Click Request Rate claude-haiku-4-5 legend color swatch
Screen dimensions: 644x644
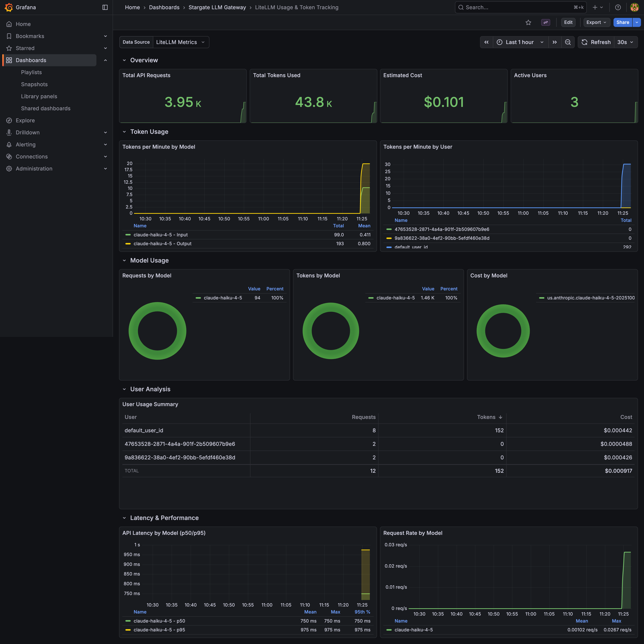pyautogui.click(x=389, y=630)
